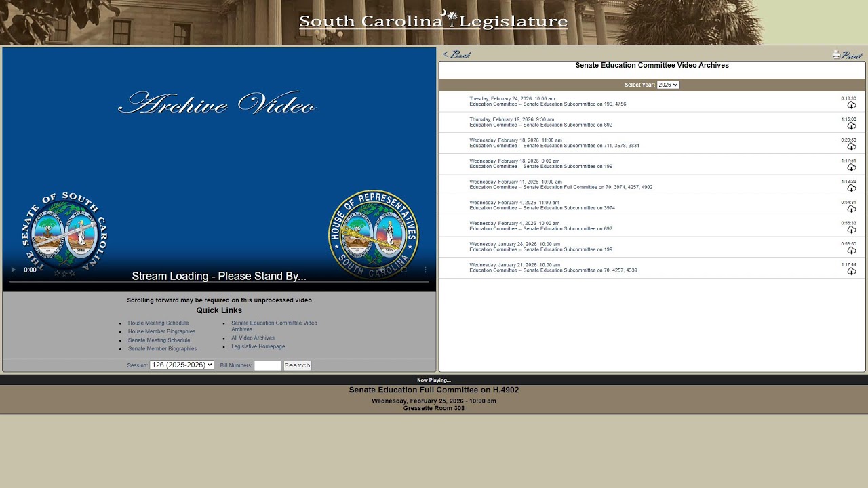Click the 0:55:33 duration text
This screenshot has width=868, height=488.
tap(848, 223)
